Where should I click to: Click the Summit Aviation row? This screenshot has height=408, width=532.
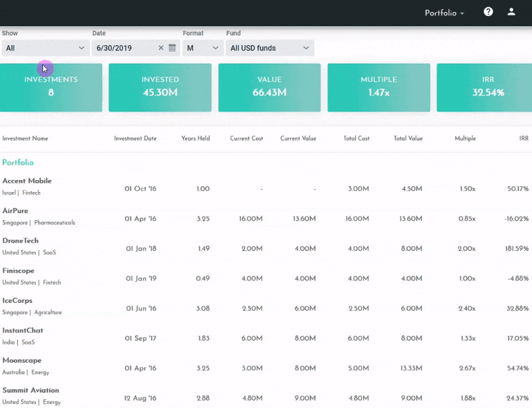[x=29, y=391]
